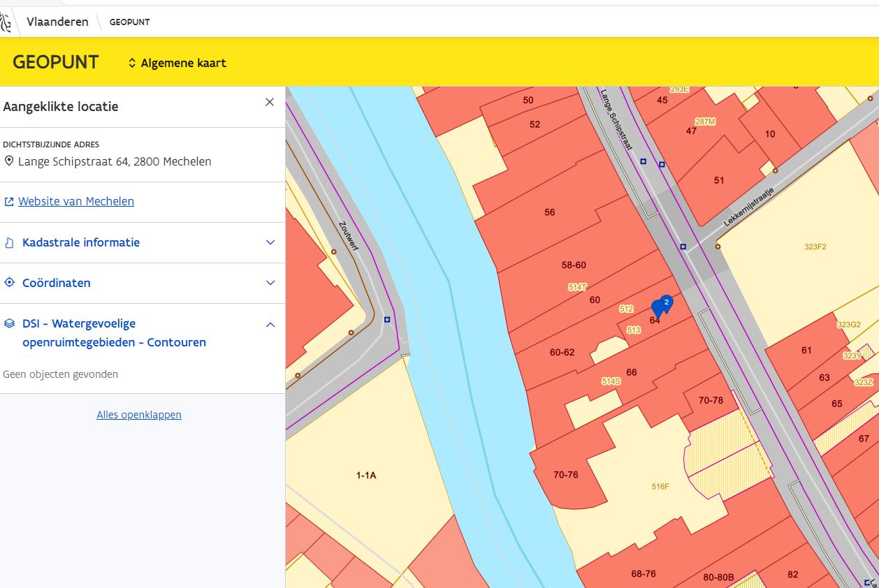Click the Vlaanderen lion logo
Screen dimensions: 879x588
(6, 22)
